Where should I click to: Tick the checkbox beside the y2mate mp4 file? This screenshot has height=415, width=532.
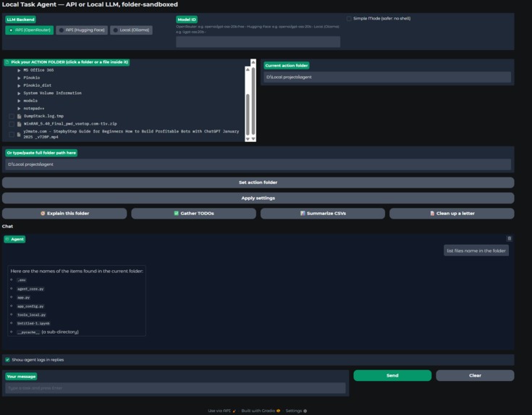pos(12,134)
